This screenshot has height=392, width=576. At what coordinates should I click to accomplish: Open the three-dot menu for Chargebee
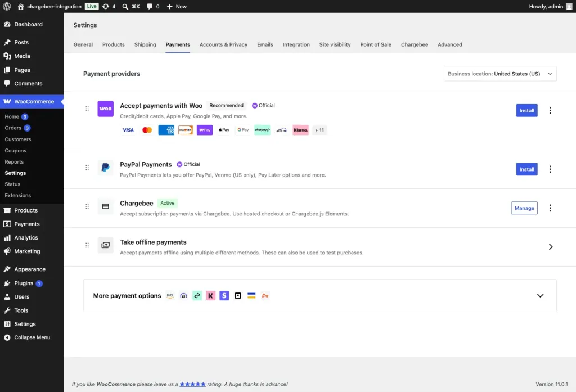[550, 208]
